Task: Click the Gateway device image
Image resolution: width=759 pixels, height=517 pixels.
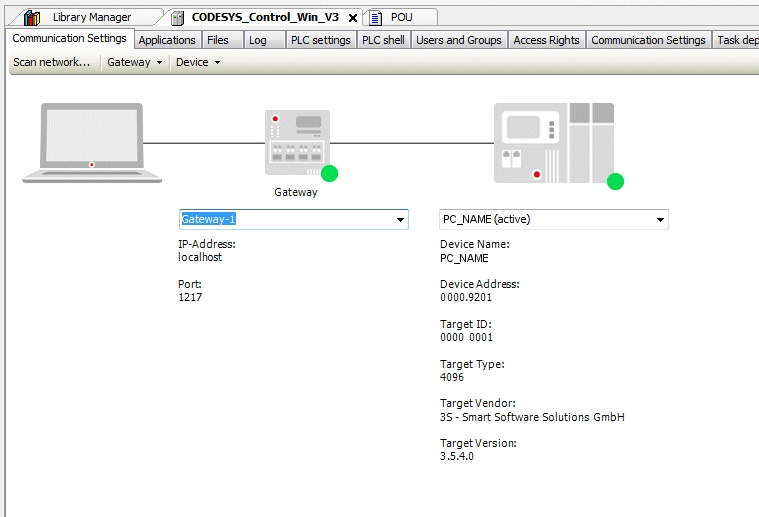Action: point(297,143)
